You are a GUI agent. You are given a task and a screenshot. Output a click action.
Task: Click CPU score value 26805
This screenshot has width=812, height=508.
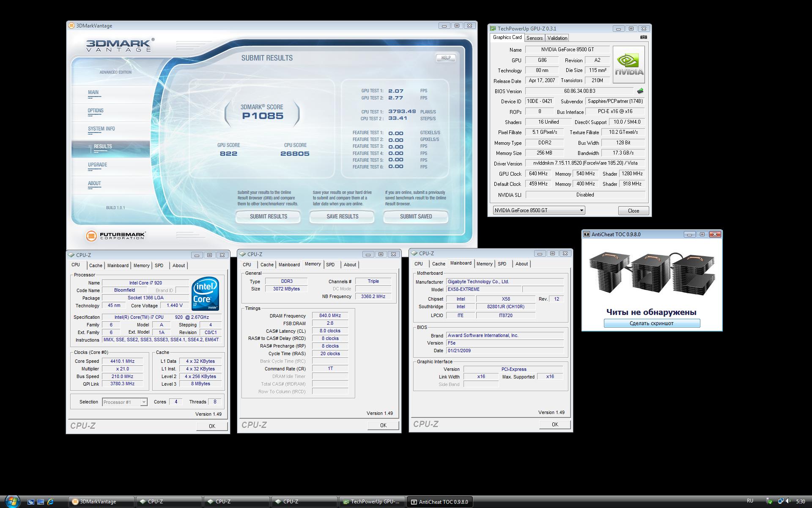(295, 154)
